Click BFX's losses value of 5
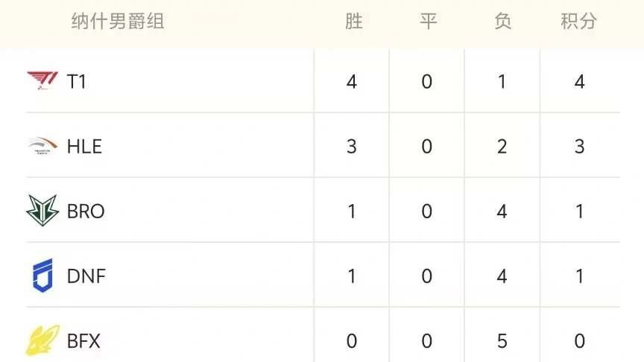Screen dimensions: 644x362 point(502,341)
